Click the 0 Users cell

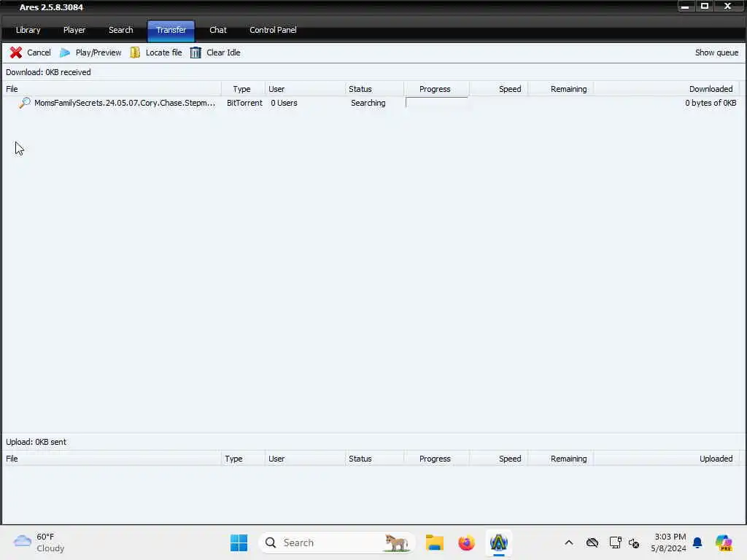pyautogui.click(x=284, y=103)
